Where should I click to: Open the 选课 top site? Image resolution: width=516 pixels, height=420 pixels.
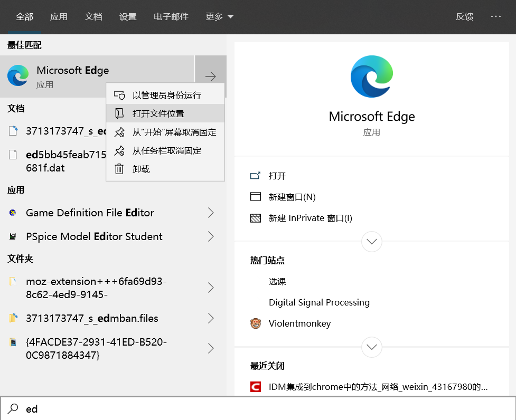pyautogui.click(x=277, y=282)
